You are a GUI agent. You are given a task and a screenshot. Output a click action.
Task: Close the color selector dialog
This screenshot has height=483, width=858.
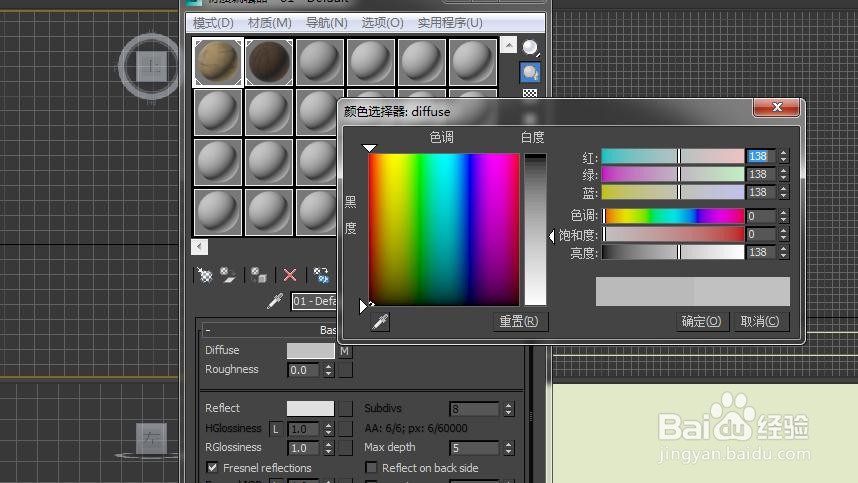[776, 107]
